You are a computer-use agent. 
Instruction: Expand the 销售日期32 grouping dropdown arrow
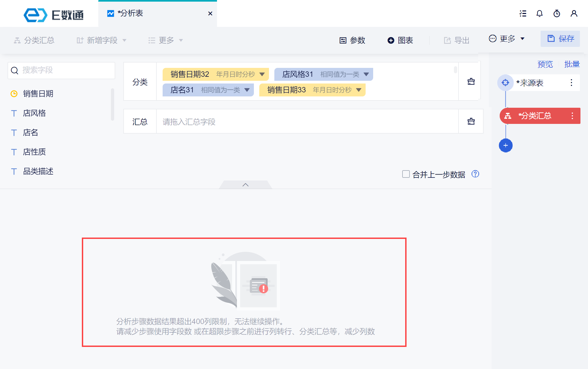click(262, 74)
